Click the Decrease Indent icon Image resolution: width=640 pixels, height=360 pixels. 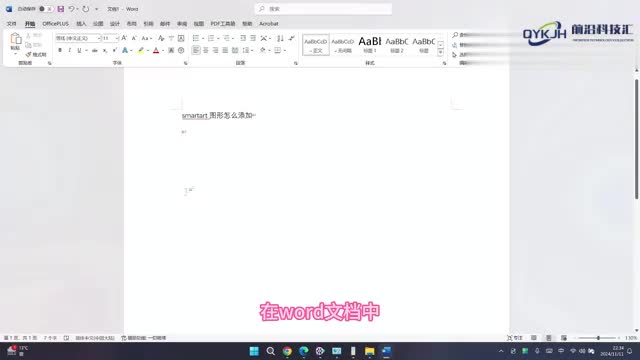pos(243,38)
